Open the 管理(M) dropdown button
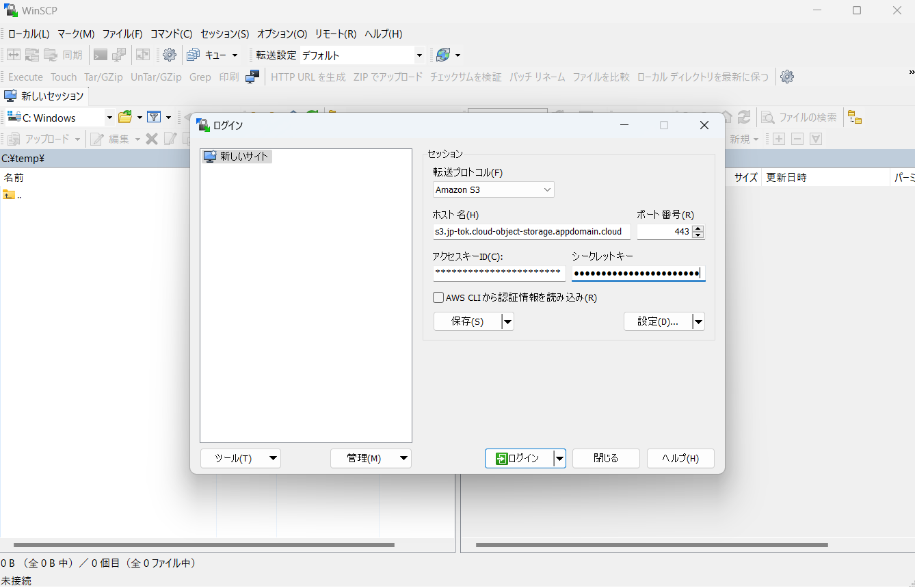 pos(371,458)
